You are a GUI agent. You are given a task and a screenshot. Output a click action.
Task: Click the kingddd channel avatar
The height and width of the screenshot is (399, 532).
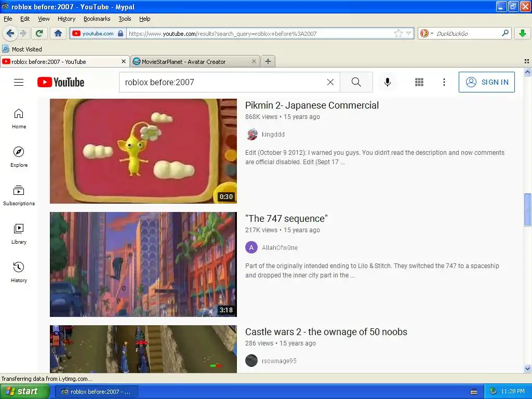point(251,135)
